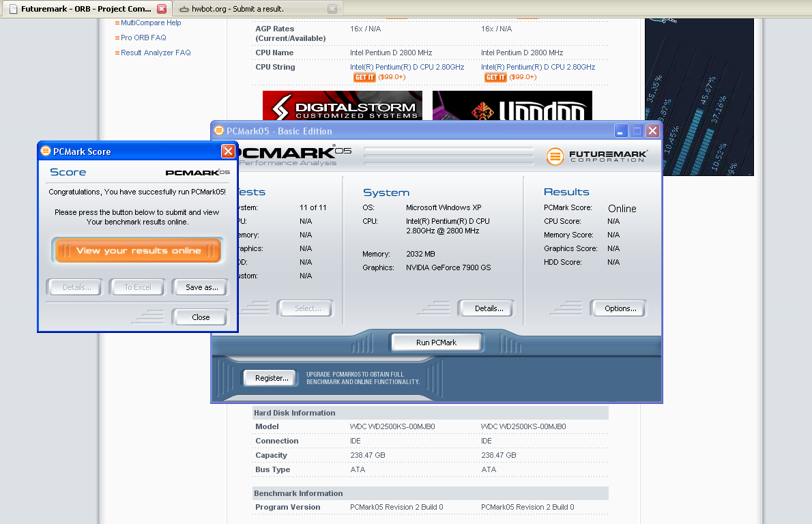The image size is (812, 524).
Task: Close the PCMark05 Basic Edition window
Action: [x=652, y=131]
